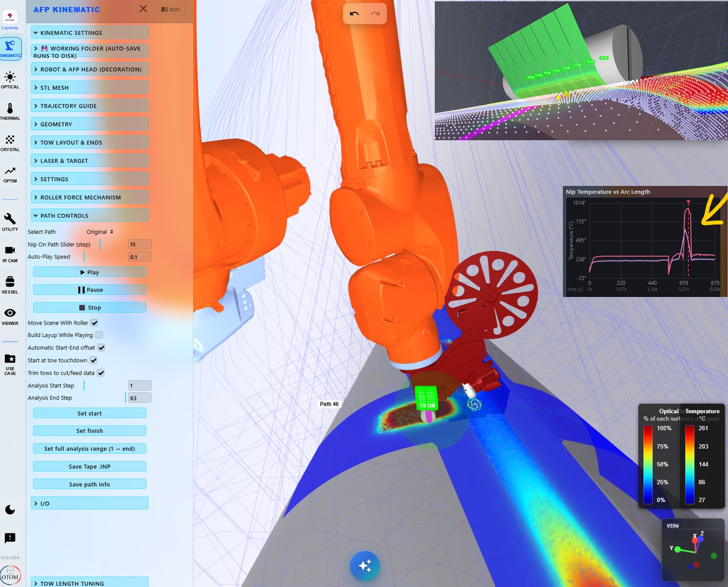The height and width of the screenshot is (587, 728).
Task: Click the Play button
Action: pyautogui.click(x=90, y=272)
